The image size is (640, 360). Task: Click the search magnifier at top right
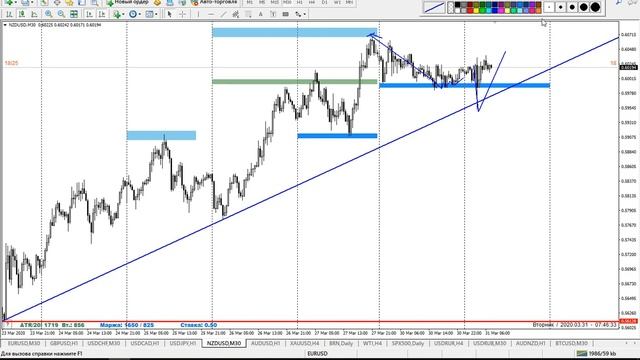pos(620,2)
